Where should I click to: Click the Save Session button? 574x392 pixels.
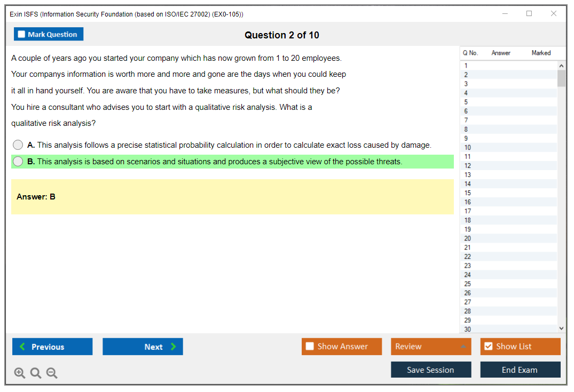click(x=431, y=370)
